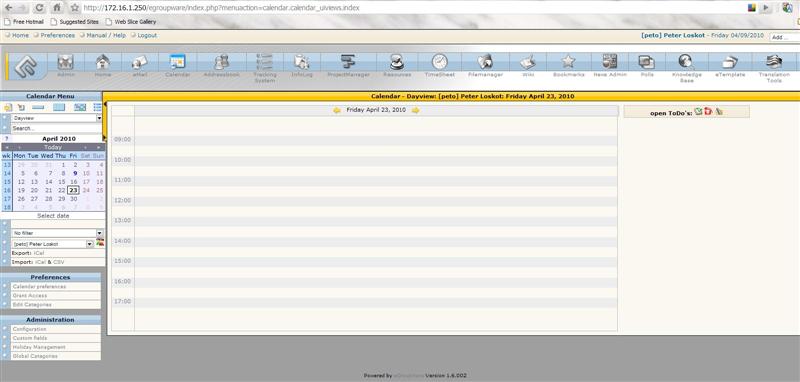Screen dimensions: 800x382
Task: Go to next day with right yellow arrow
Action: click(x=415, y=110)
